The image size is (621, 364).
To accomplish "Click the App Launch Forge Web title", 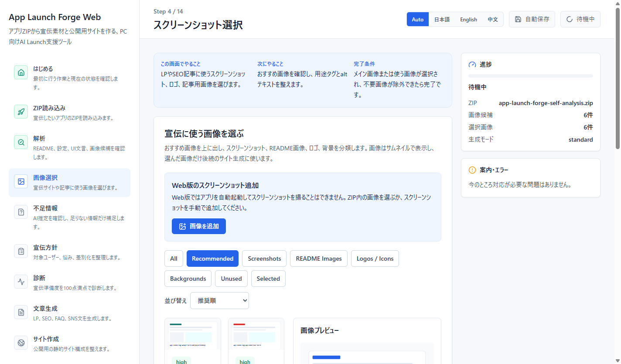I will coord(55,17).
